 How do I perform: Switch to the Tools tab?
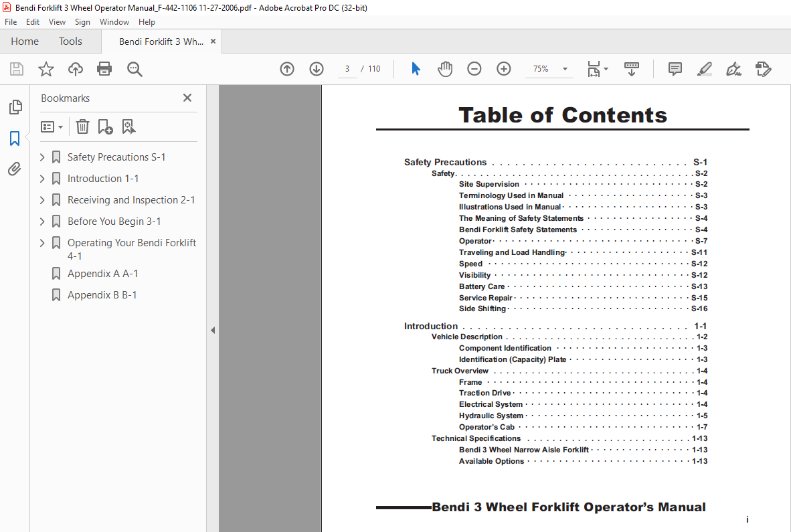pos(70,41)
